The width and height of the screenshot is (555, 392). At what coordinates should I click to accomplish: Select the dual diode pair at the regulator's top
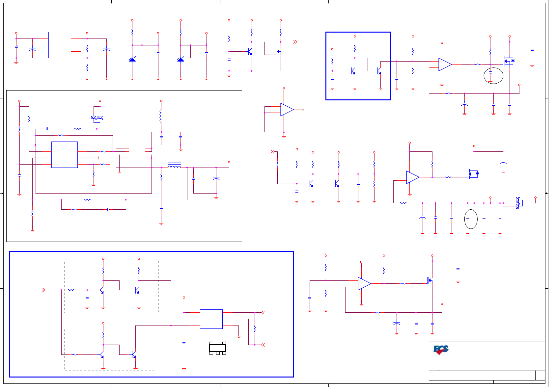[97, 118]
